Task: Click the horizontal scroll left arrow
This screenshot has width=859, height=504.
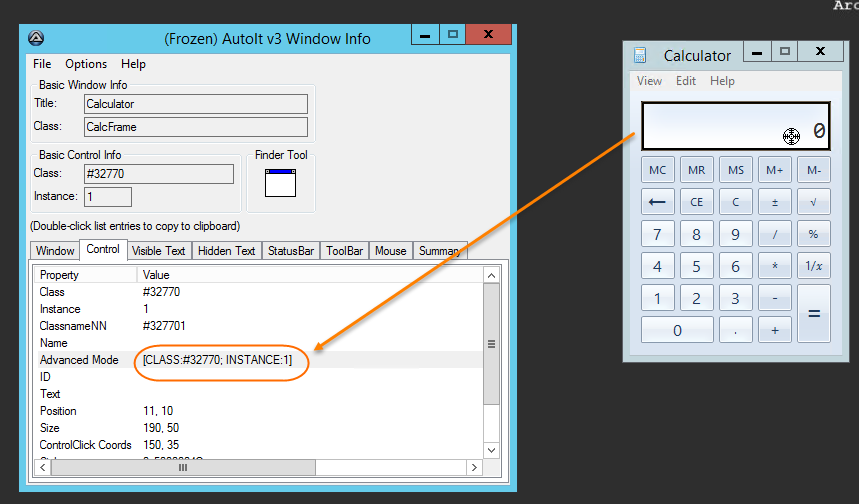Action: (x=43, y=467)
